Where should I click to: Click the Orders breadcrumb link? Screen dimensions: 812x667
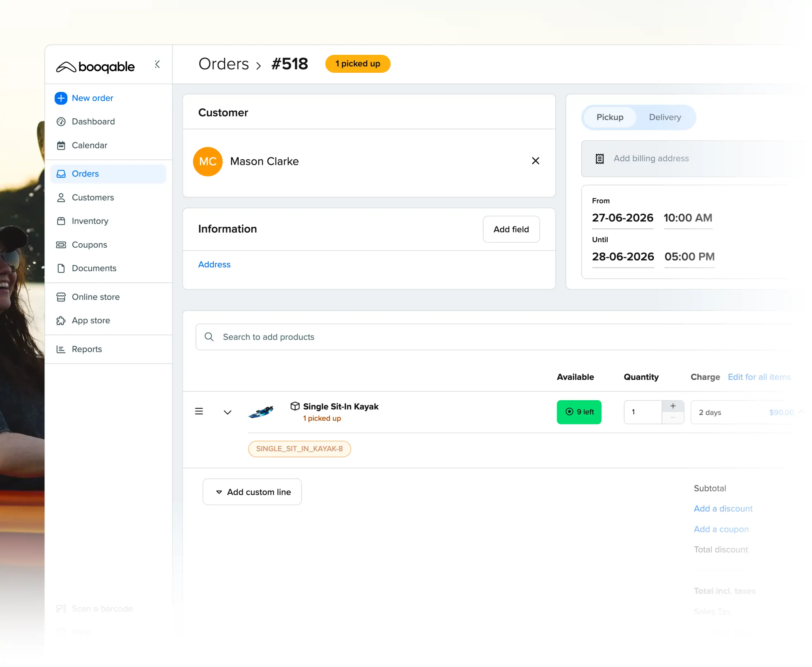[x=223, y=64]
